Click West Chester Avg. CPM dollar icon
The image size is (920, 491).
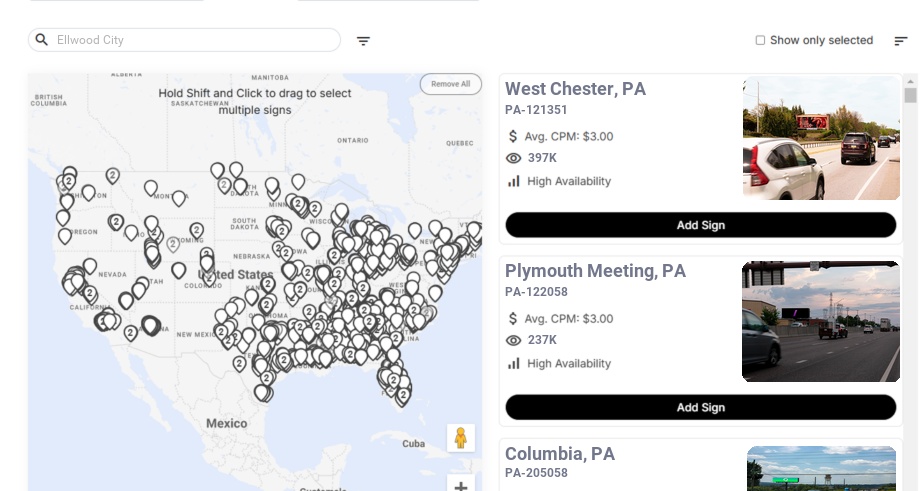point(514,136)
